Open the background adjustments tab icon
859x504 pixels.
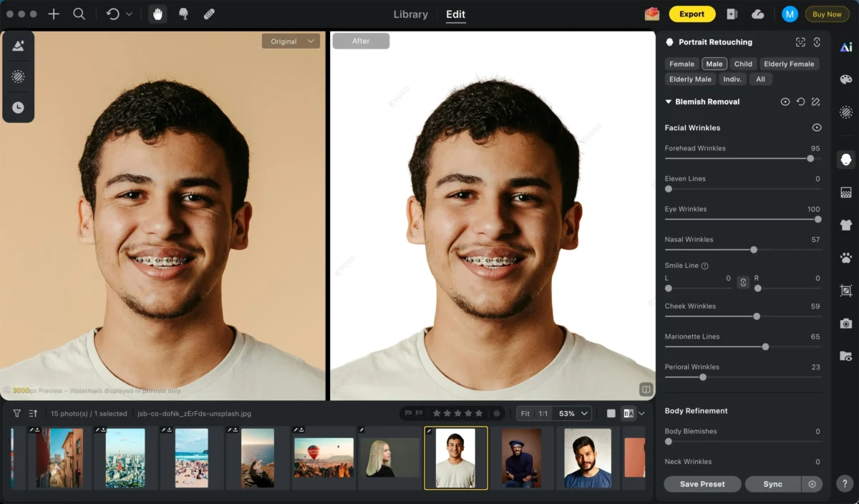pyautogui.click(x=846, y=193)
